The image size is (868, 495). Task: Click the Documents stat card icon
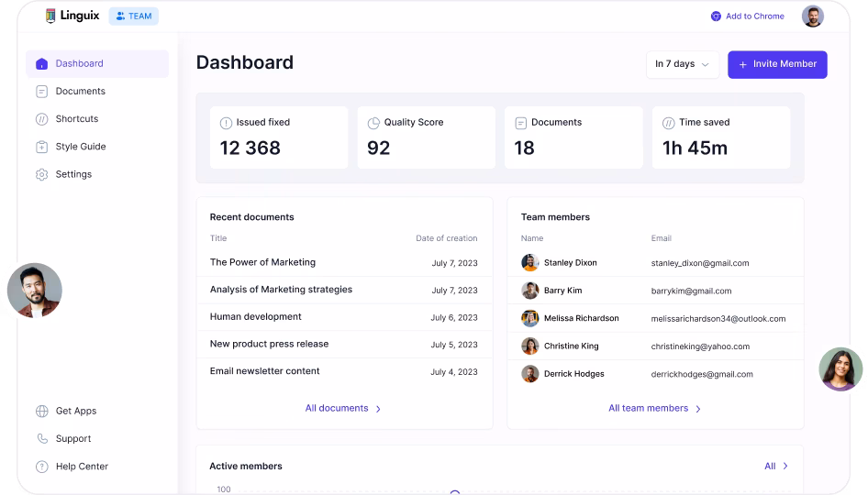[520, 123]
